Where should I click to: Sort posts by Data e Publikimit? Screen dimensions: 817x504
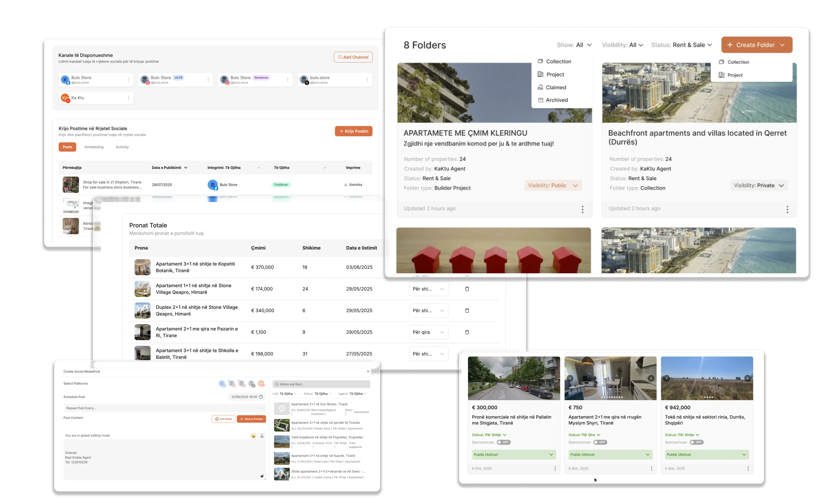(170, 168)
